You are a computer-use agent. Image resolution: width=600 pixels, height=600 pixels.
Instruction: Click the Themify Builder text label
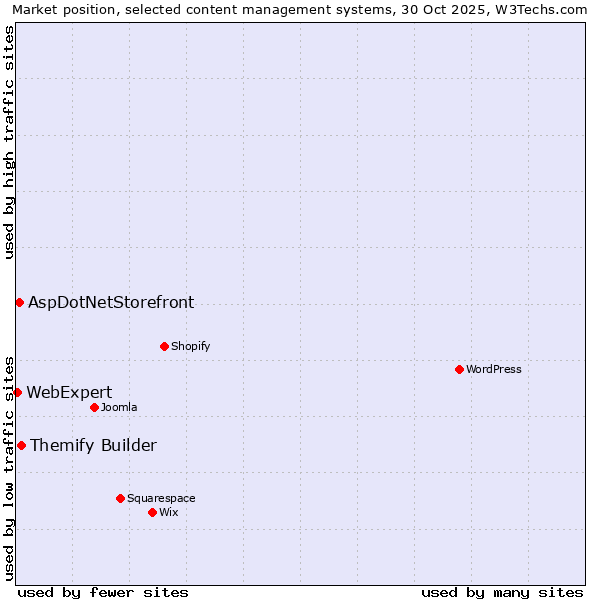click(93, 445)
